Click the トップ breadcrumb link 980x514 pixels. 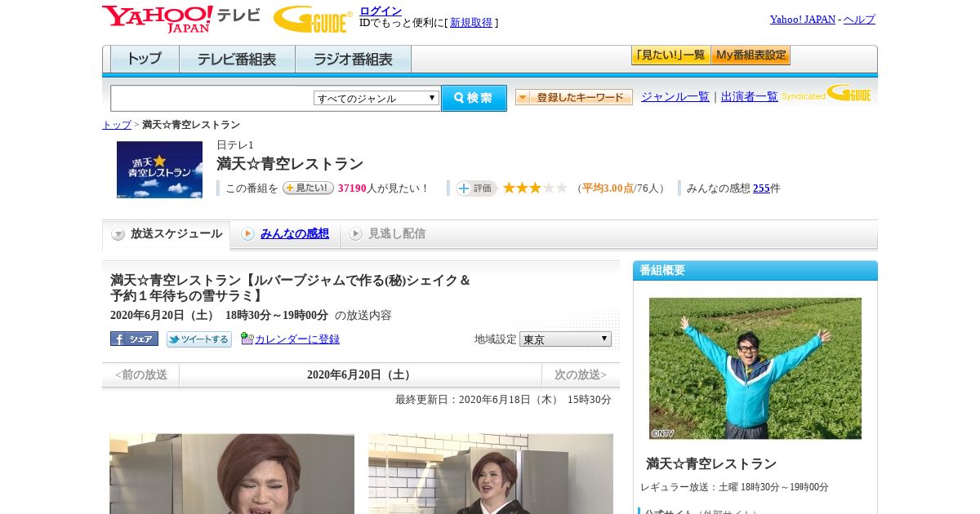click(117, 125)
